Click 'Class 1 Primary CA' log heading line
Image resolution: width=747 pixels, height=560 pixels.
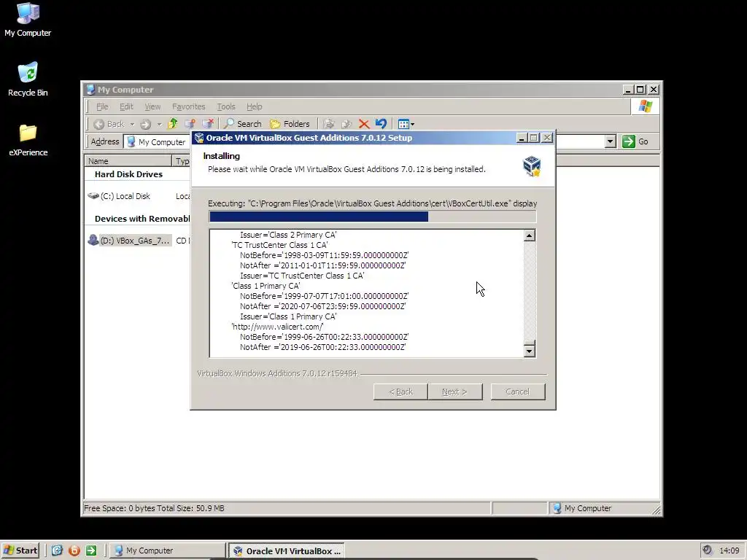(266, 286)
